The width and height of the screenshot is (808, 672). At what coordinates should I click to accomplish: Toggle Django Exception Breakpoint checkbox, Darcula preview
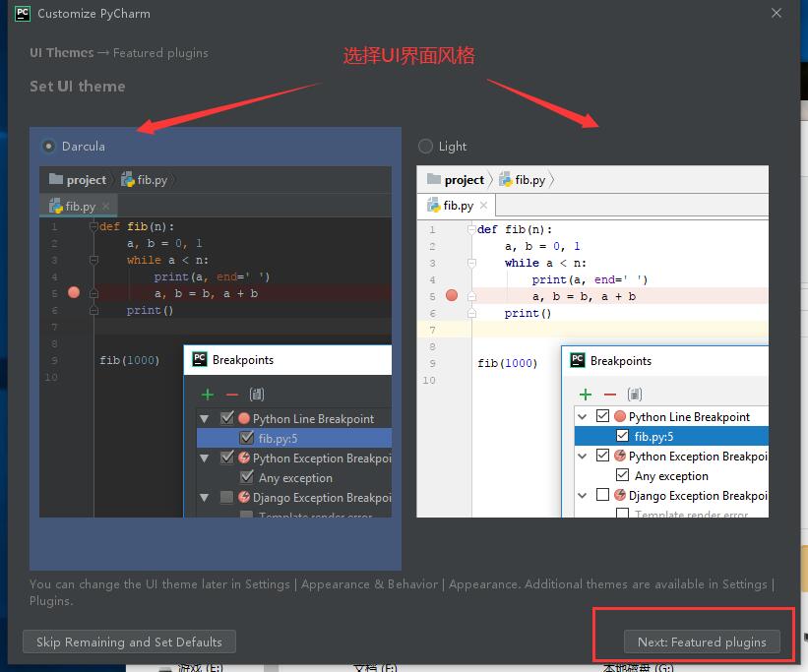point(226,497)
